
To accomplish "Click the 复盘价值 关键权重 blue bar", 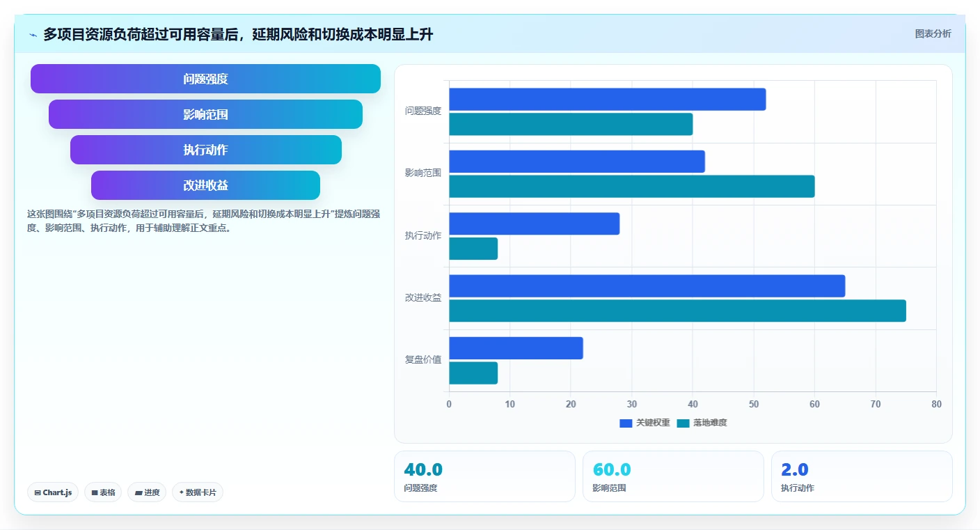I will point(516,348).
